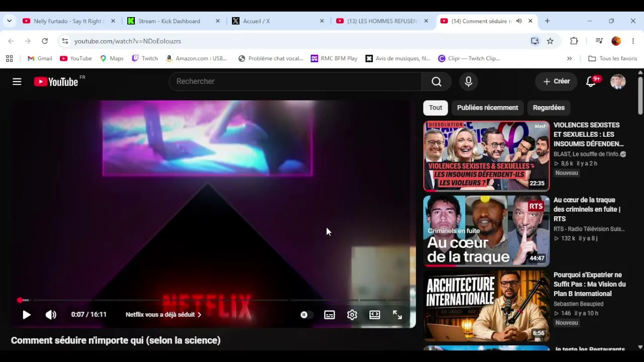The height and width of the screenshot is (362, 644).
Task: Show hidden bookmarks with the overflow chevron
Action: pyautogui.click(x=570, y=58)
